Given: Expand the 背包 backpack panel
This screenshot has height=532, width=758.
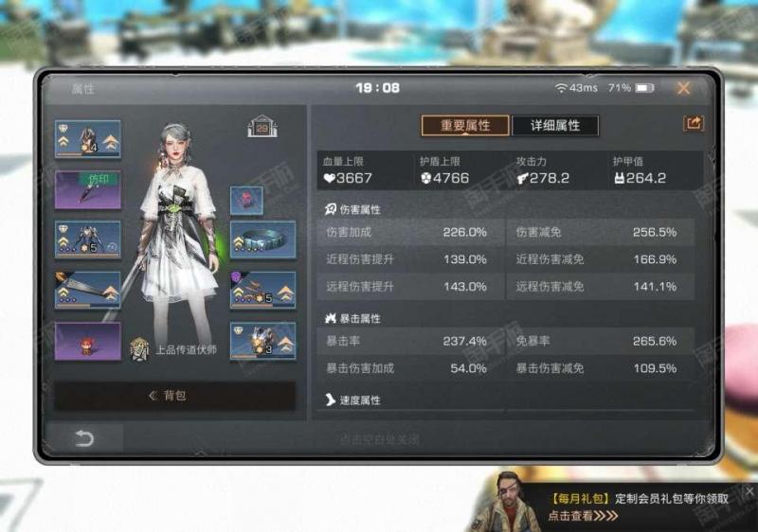Looking at the screenshot, I should click(174, 396).
